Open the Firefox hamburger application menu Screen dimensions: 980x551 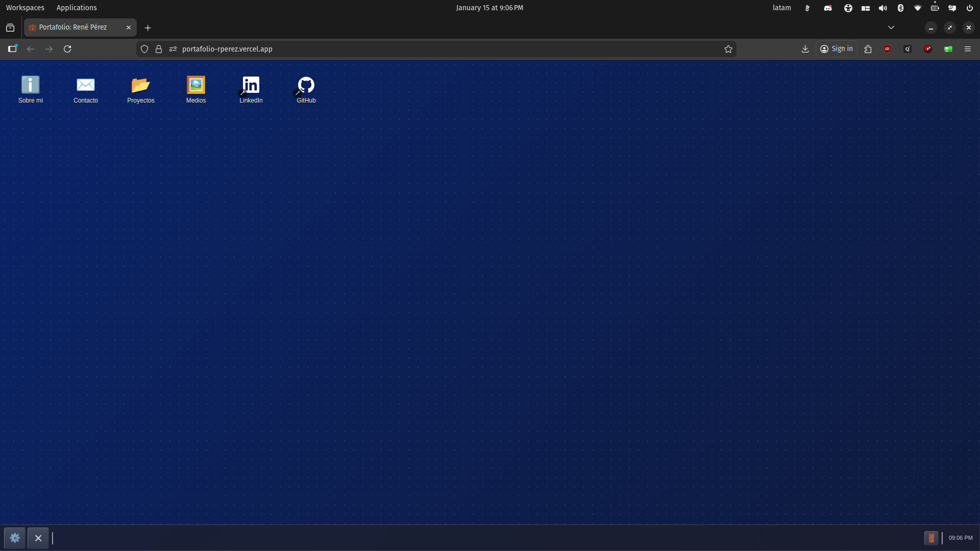click(968, 49)
